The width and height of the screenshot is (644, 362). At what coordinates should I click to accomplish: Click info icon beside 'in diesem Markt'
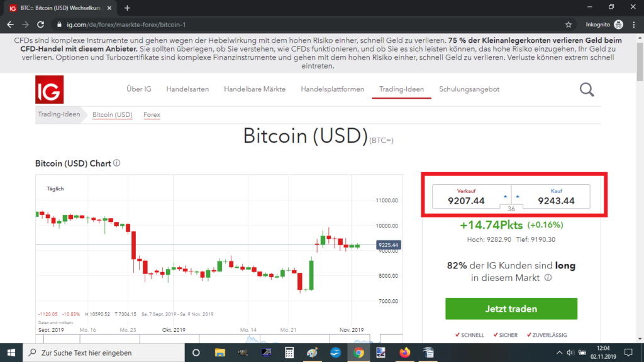click(x=548, y=278)
